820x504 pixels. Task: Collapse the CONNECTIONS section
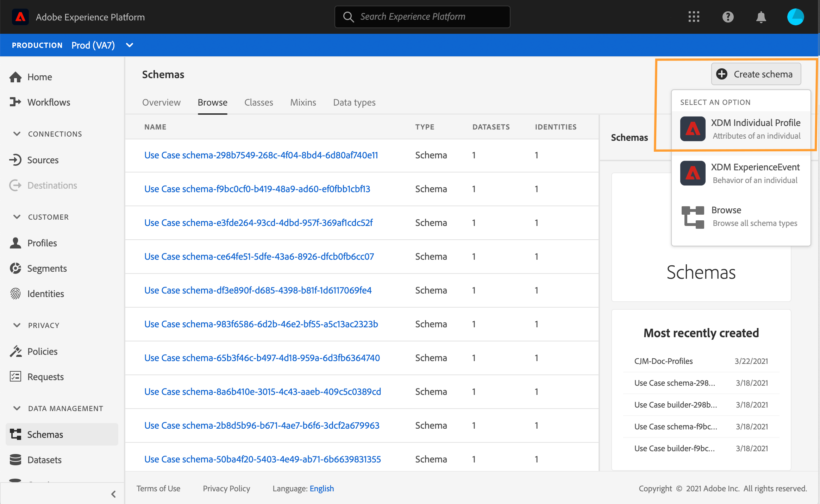tap(17, 134)
